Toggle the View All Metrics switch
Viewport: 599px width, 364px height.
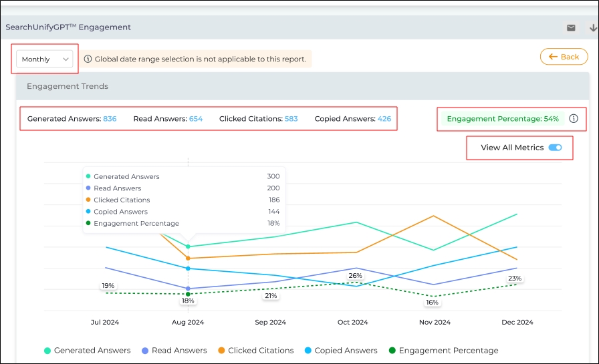point(555,148)
